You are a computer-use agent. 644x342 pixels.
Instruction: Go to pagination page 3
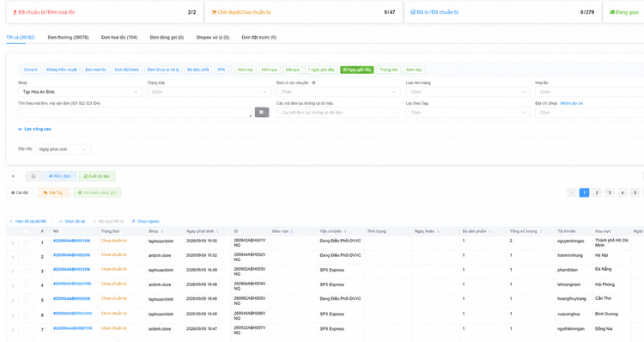[x=610, y=192]
